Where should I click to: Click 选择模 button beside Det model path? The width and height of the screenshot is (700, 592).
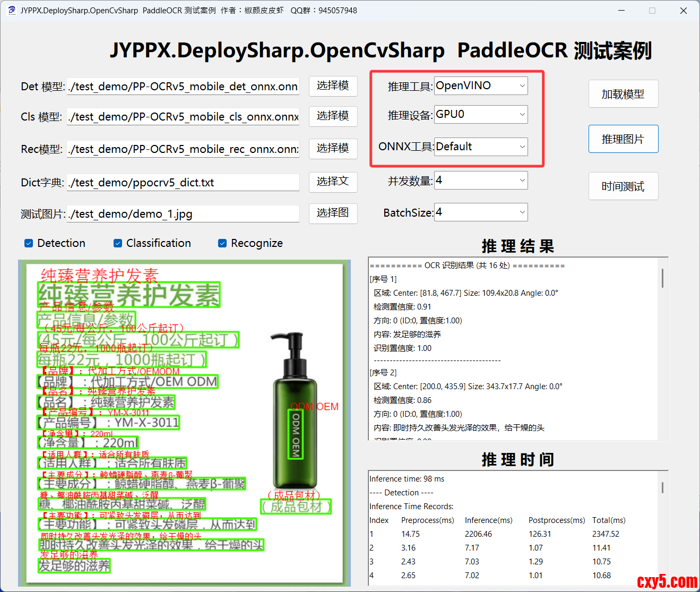(333, 86)
